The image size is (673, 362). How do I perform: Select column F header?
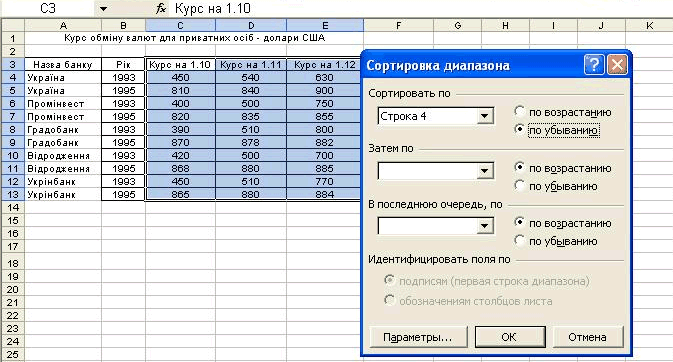398,25
